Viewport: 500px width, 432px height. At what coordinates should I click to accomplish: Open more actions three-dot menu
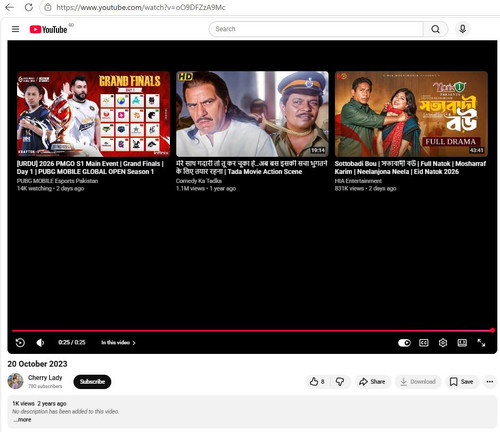pos(490,382)
